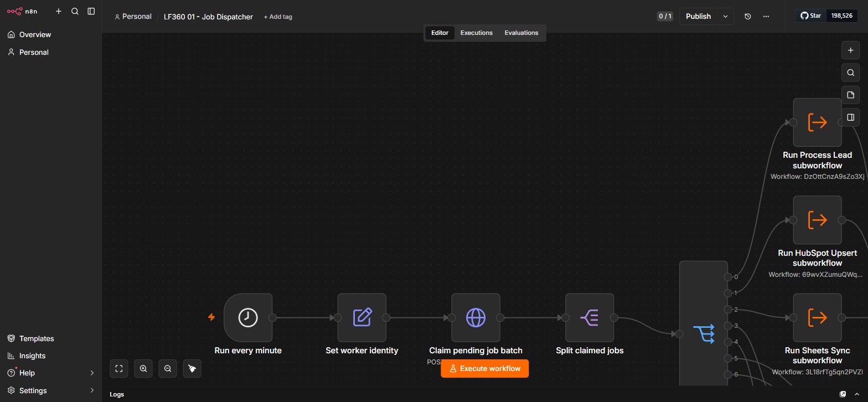Select the Run every minute trigger node
Image resolution: width=868 pixels, height=402 pixels.
point(248,318)
